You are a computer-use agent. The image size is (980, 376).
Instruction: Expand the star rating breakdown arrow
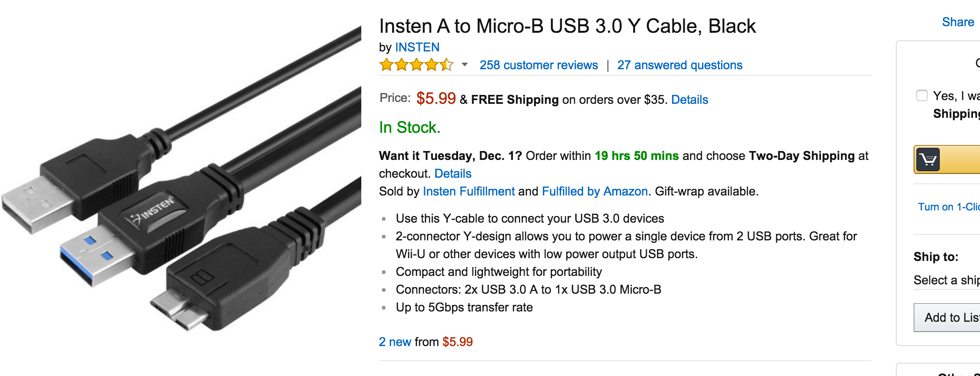(464, 65)
